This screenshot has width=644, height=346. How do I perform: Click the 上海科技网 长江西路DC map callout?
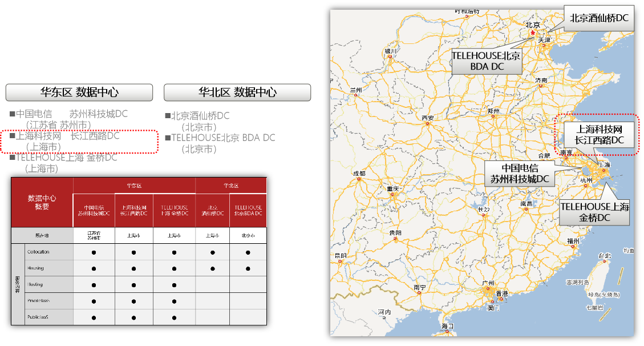[x=598, y=135]
